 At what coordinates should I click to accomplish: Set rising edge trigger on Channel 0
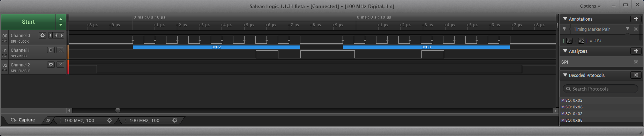pyautogui.click(x=56, y=35)
